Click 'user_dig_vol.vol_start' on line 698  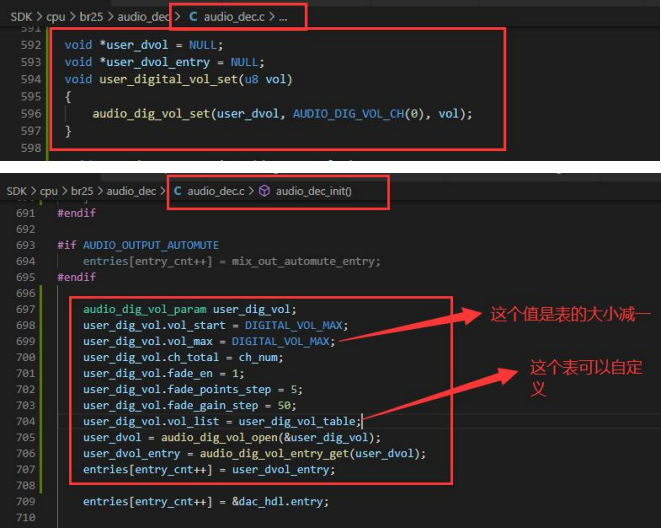click(154, 325)
